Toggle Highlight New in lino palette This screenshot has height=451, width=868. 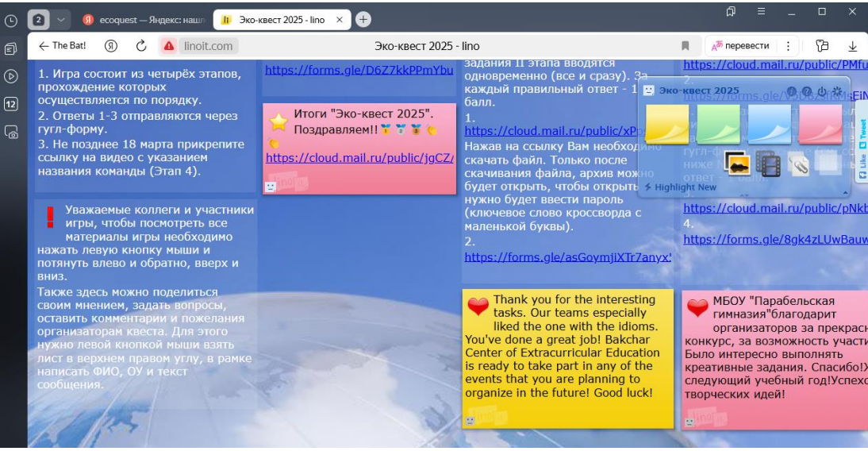(680, 187)
